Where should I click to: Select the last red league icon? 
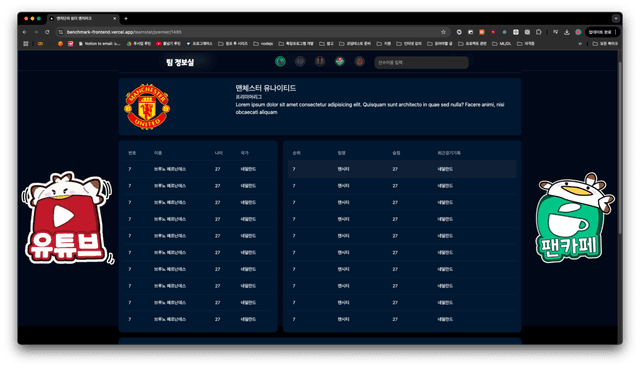(360, 62)
